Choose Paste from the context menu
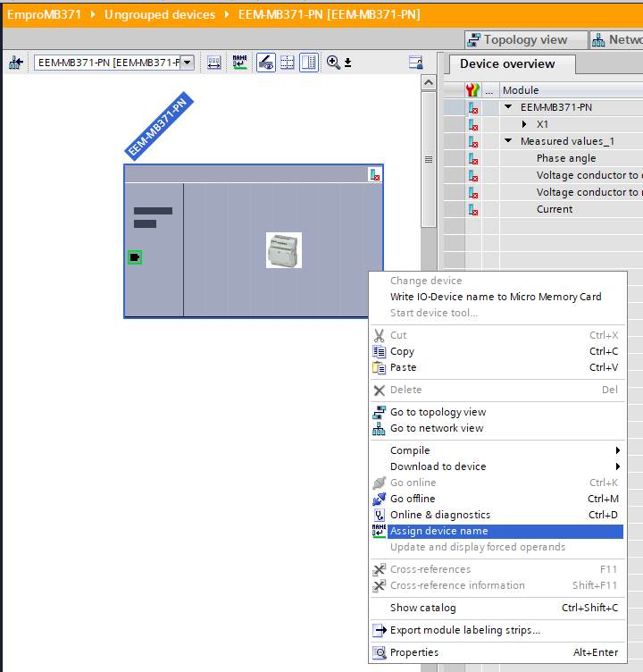The image size is (643, 672). click(497, 367)
